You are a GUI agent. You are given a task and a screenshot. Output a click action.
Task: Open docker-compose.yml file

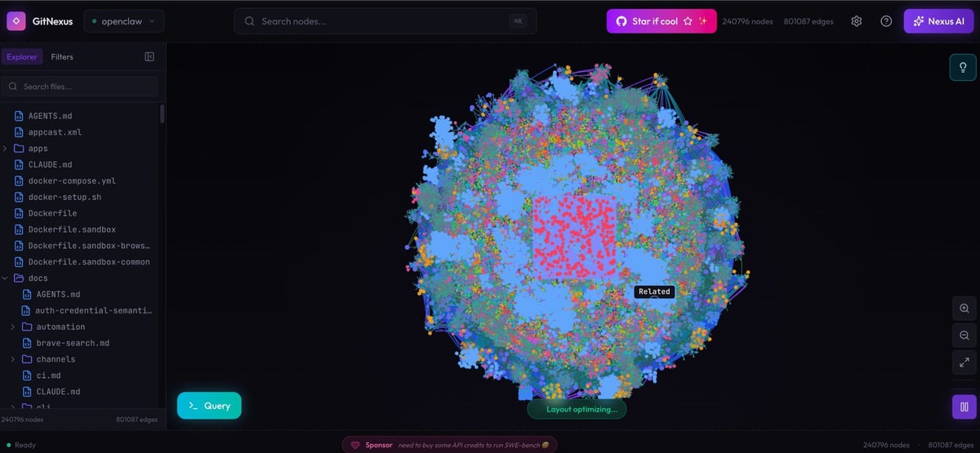click(x=72, y=181)
